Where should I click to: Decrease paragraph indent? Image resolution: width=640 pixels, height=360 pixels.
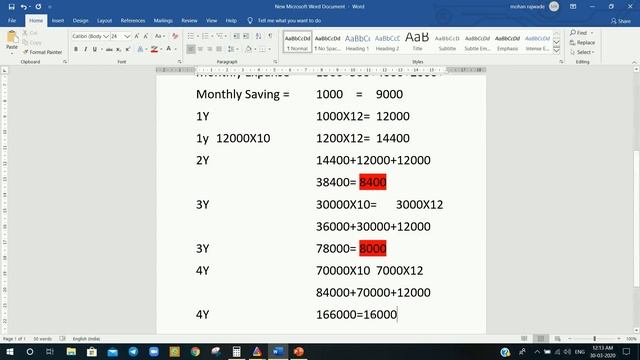click(236, 36)
